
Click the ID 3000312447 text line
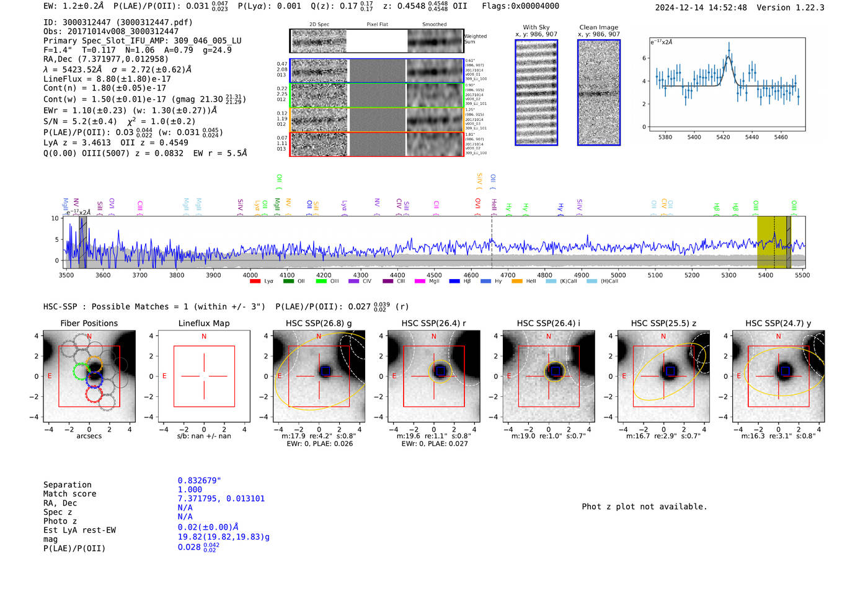click(x=118, y=22)
